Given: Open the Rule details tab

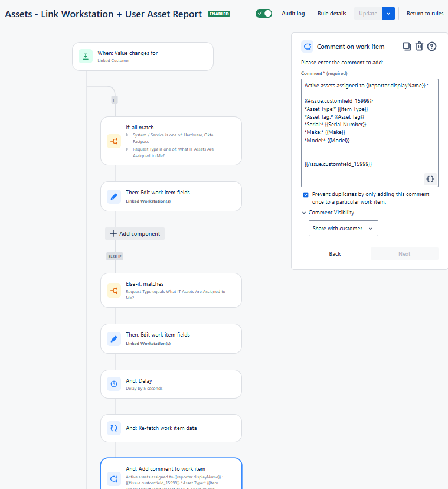Looking at the screenshot, I should pyautogui.click(x=331, y=13).
